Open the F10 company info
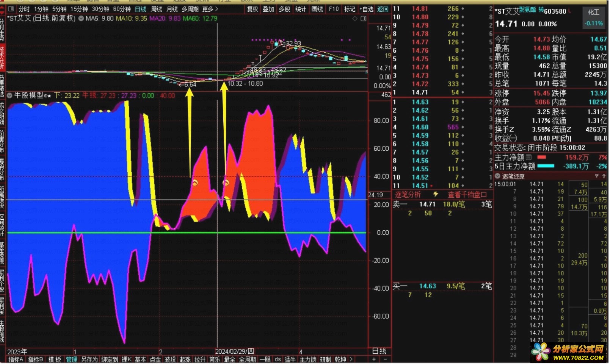This screenshot has width=610, height=364. [334, 9]
